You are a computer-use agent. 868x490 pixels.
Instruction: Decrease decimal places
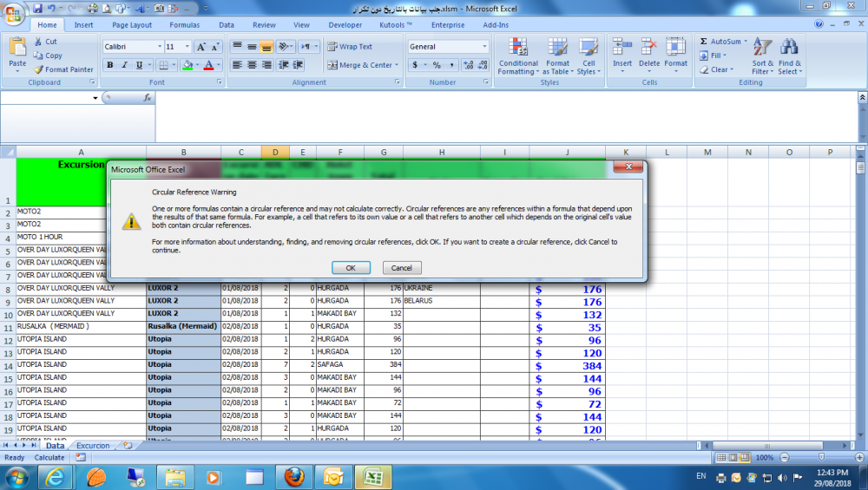click(483, 65)
